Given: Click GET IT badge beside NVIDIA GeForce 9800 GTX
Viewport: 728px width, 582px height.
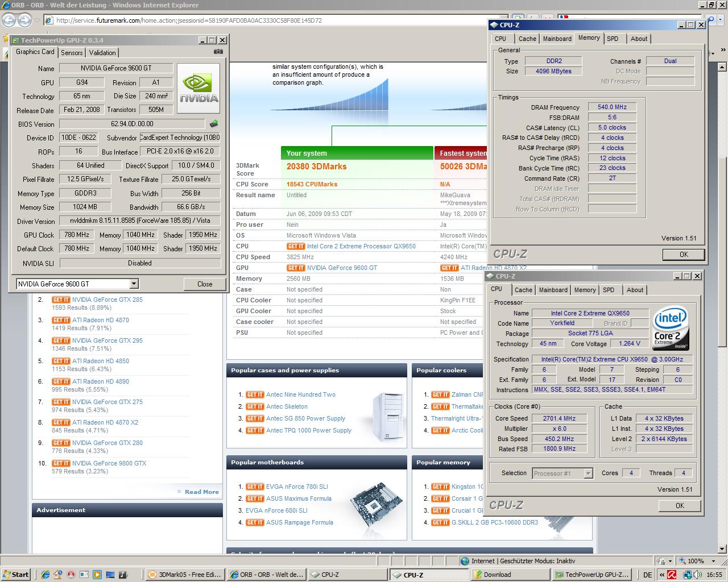Looking at the screenshot, I should 61,463.
